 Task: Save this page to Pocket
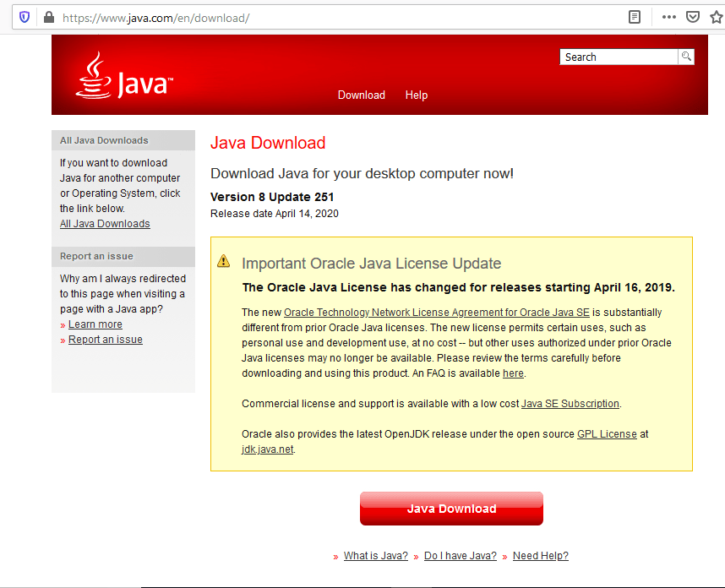pyautogui.click(x=693, y=16)
